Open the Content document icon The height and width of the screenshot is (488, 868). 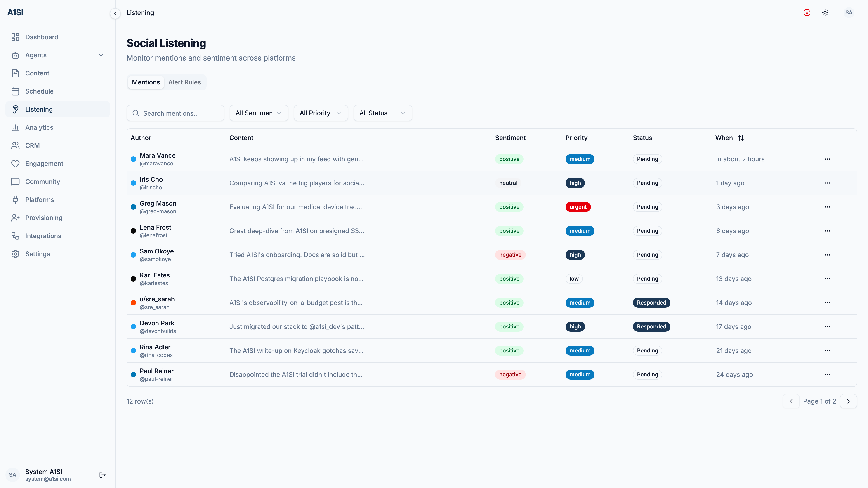point(15,73)
